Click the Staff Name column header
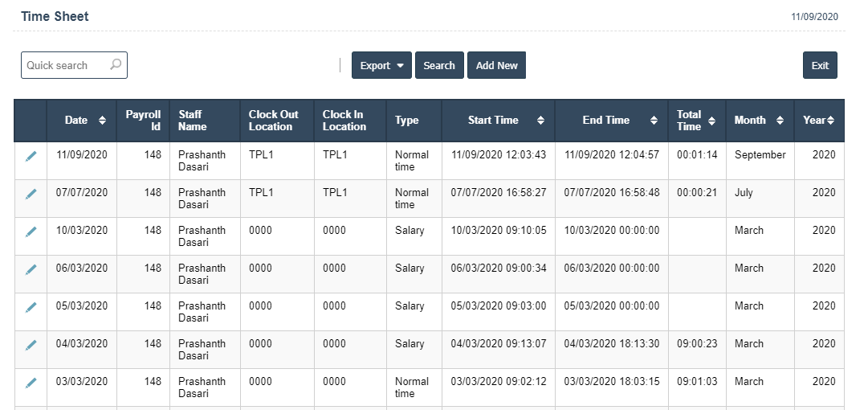The width and height of the screenshot is (868, 410). click(x=193, y=121)
